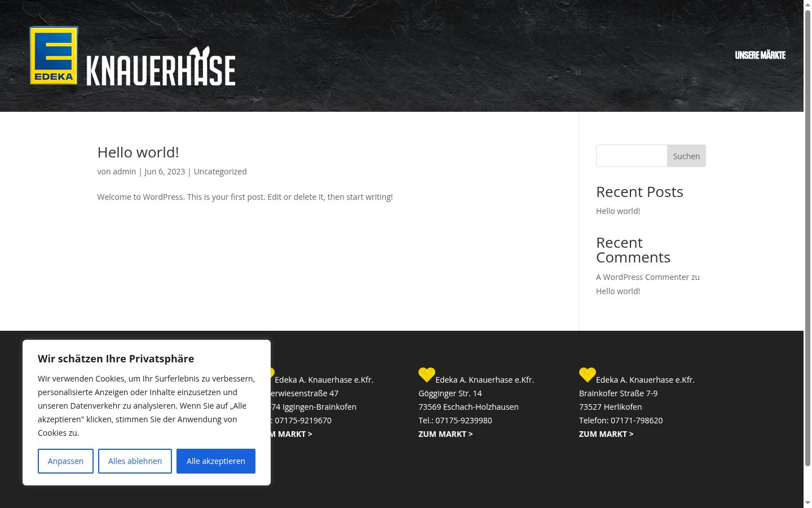Open Hello world! under Recent Comments
The width and height of the screenshot is (812, 508).
coord(618,291)
